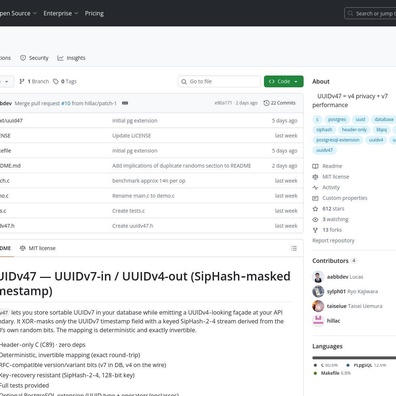396x396 pixels.
Task: Click the Readme book icon
Action: pos(315,166)
